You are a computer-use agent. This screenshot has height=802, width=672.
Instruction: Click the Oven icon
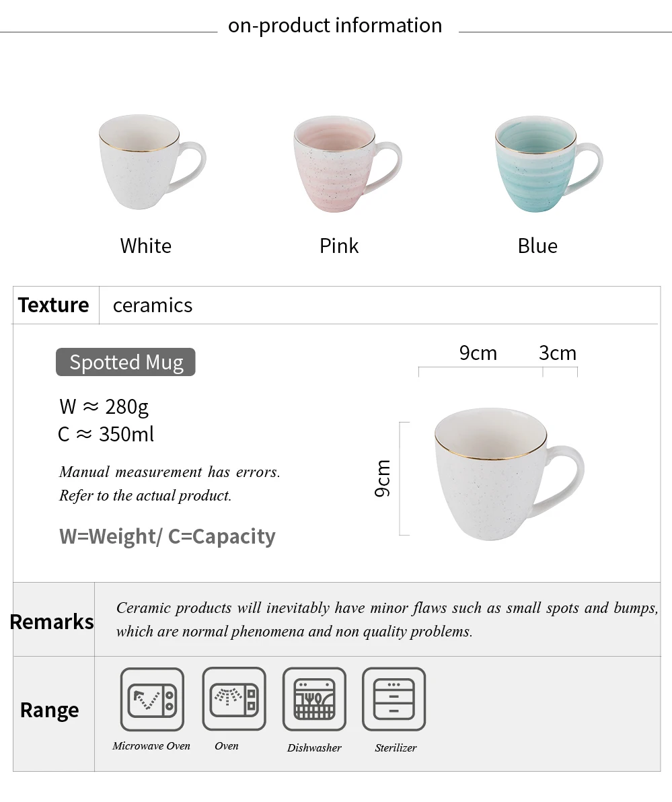click(233, 699)
